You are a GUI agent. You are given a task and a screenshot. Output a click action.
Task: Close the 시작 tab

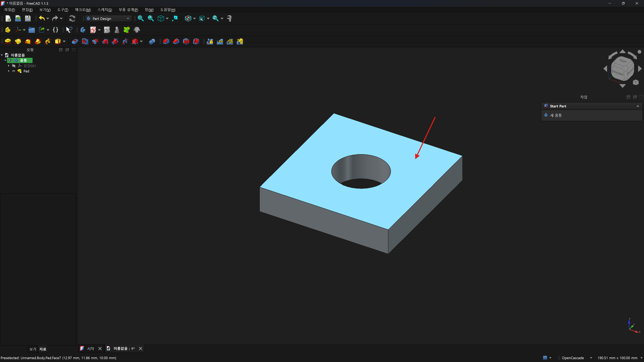[x=100, y=349]
